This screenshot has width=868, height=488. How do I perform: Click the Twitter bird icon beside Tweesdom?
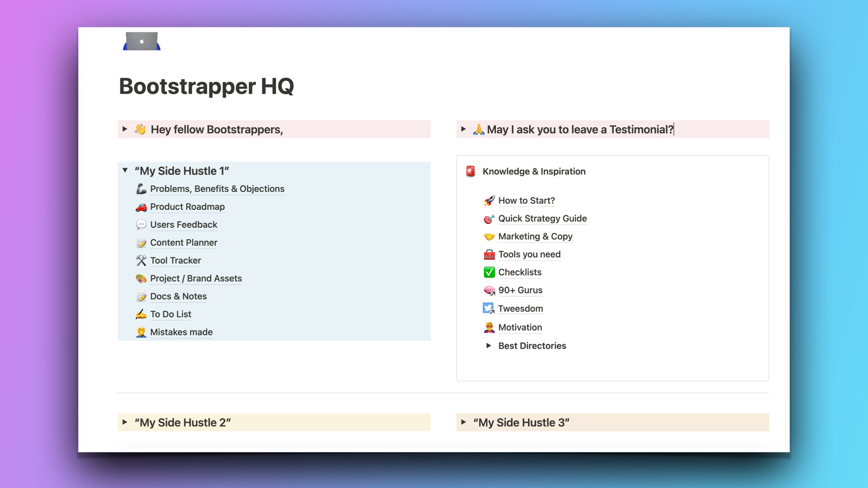click(x=488, y=309)
